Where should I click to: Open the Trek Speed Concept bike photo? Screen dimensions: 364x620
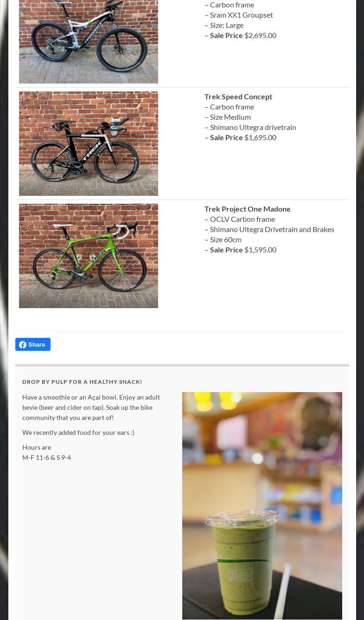point(89,143)
